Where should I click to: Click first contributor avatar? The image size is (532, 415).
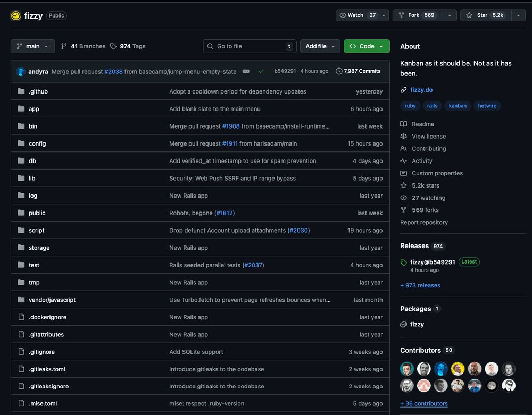coord(407,369)
